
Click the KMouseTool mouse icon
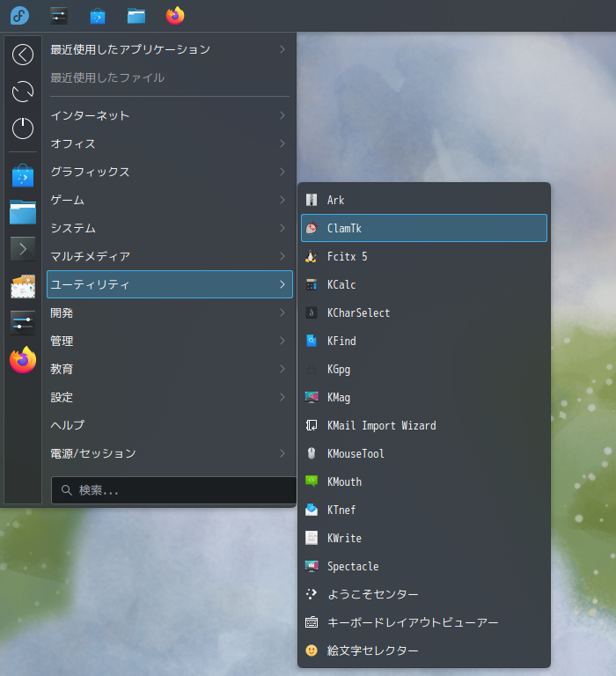tap(312, 453)
